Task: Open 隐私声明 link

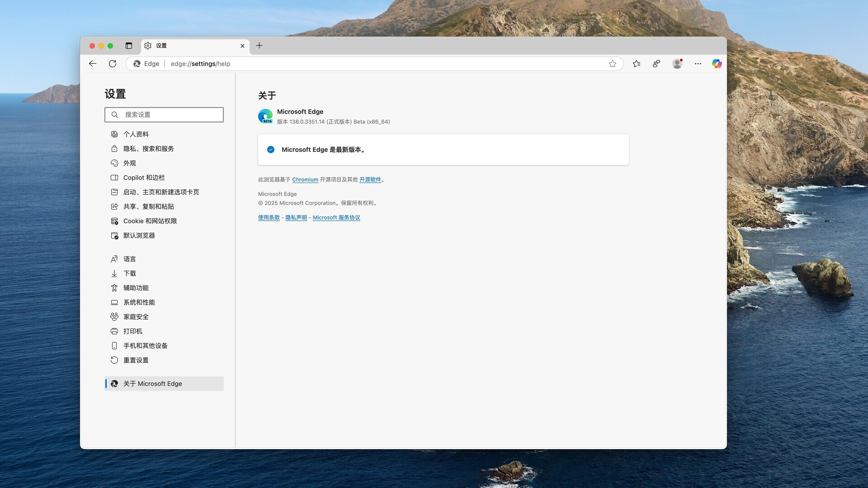Action: point(296,218)
